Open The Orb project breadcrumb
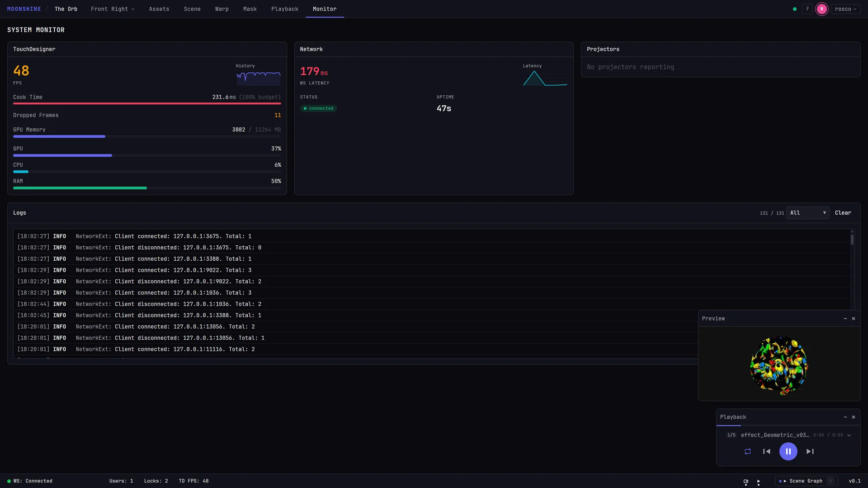Screen dimensions: 868x488 tap(66, 9)
